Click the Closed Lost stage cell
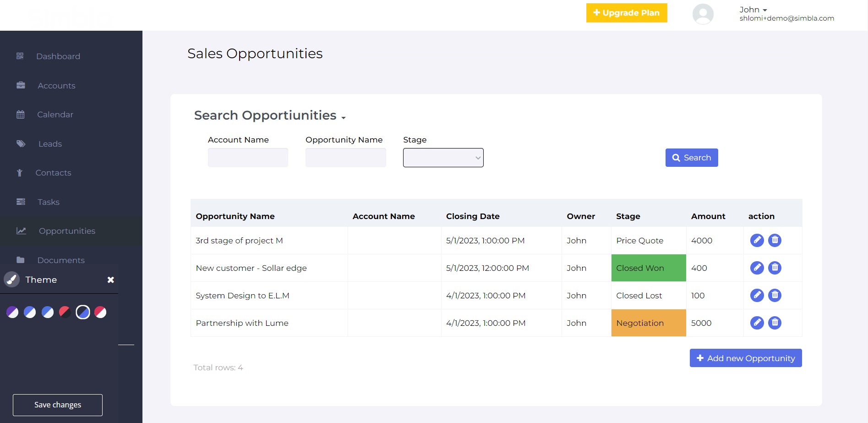 (x=649, y=296)
